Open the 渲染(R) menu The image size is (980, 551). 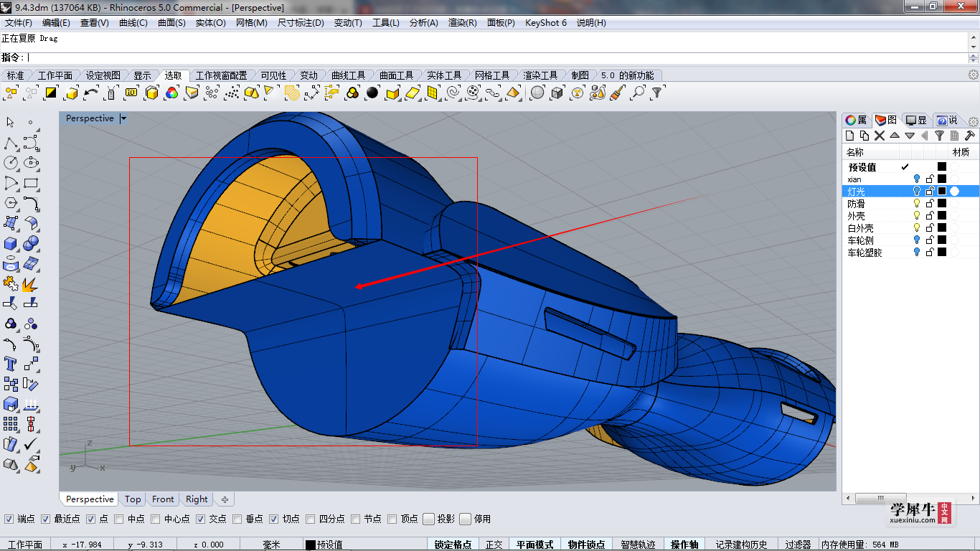pos(463,23)
